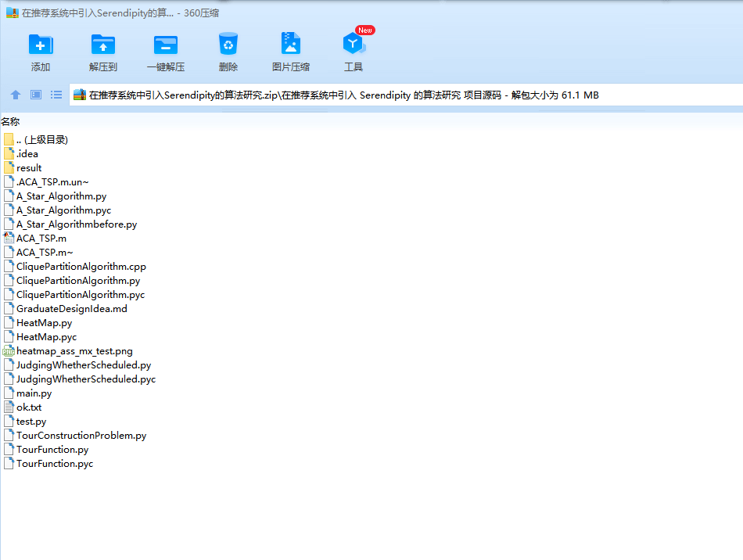
Task: Sort by the 名称 column header
Action: [10, 122]
